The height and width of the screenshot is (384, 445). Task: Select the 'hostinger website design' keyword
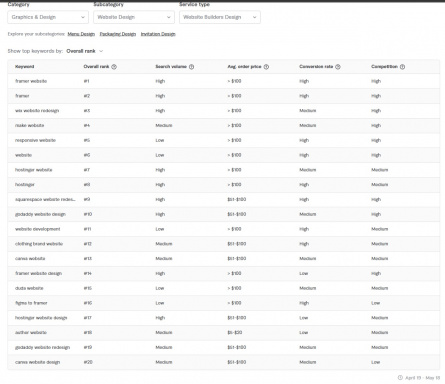pos(41,318)
